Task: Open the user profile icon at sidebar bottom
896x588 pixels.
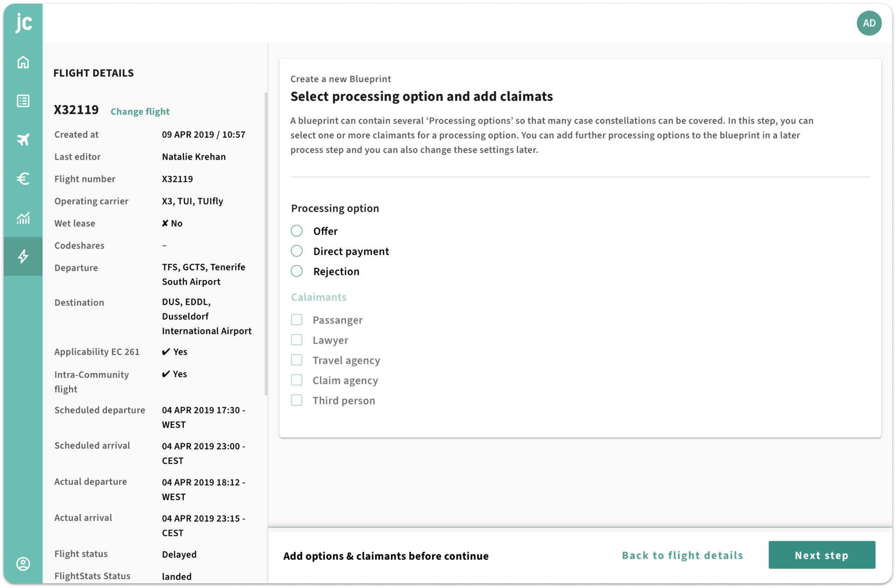Action: click(x=23, y=564)
